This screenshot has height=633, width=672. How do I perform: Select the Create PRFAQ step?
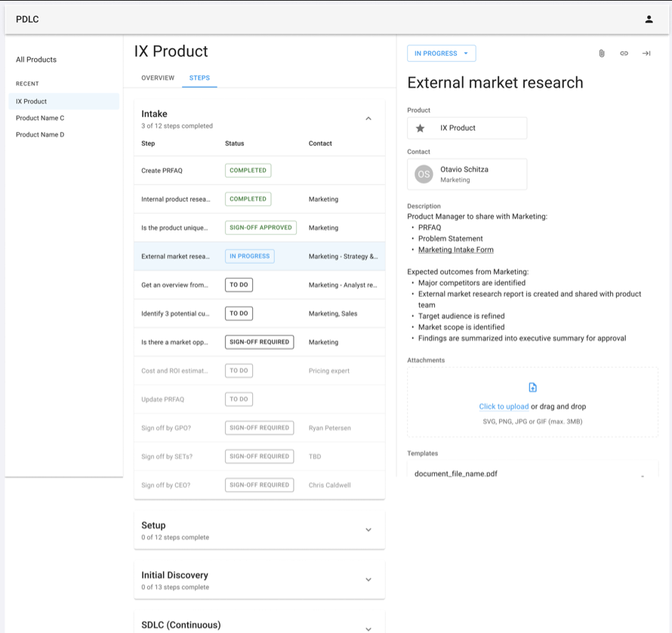pos(162,171)
